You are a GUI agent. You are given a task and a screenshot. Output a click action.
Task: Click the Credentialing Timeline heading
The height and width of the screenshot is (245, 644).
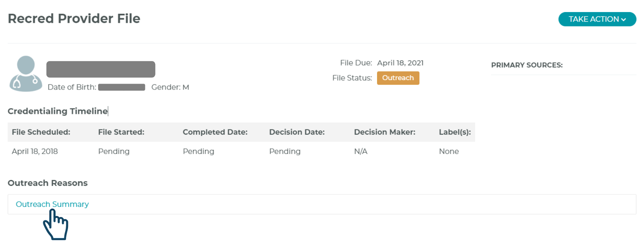58,111
